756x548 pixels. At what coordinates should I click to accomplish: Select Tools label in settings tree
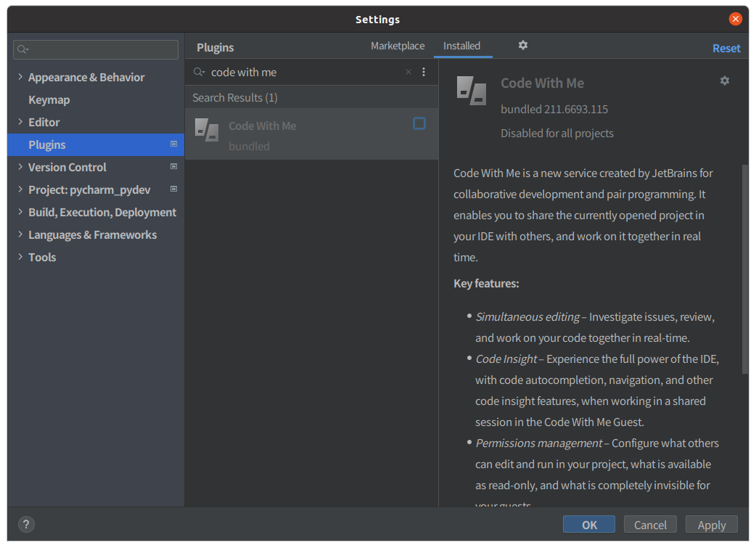click(x=42, y=258)
